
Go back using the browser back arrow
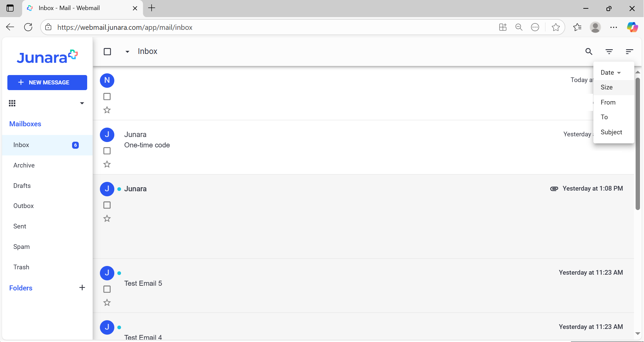point(10,27)
